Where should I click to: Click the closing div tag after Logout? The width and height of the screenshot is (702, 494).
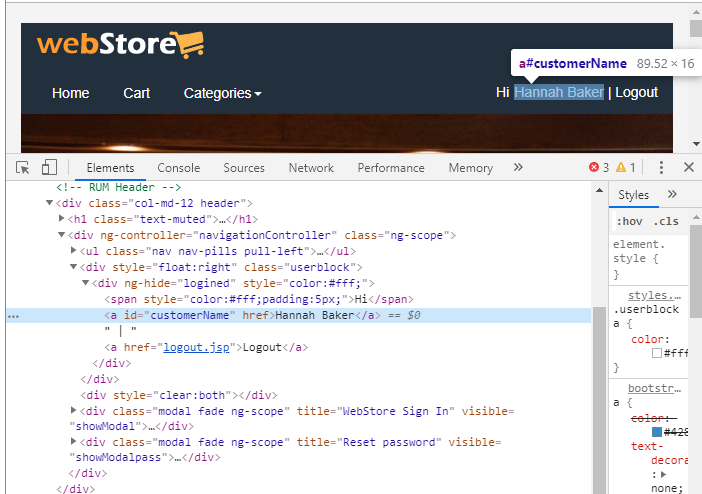[x=112, y=363]
